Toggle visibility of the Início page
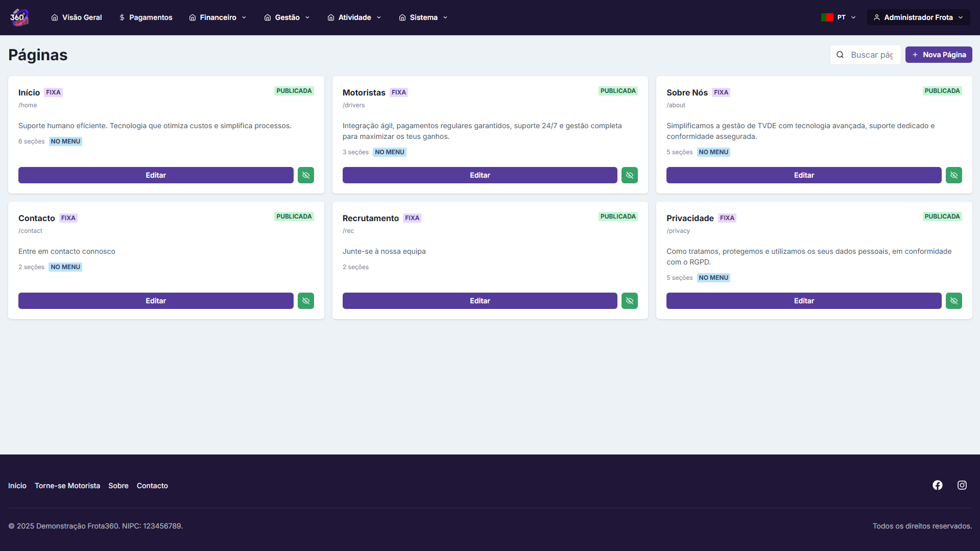980x551 pixels. (305, 175)
